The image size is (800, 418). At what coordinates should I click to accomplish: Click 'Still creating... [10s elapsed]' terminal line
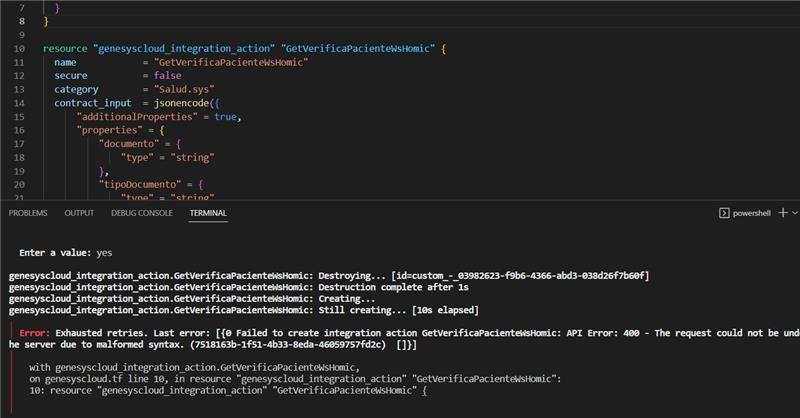[x=244, y=310]
